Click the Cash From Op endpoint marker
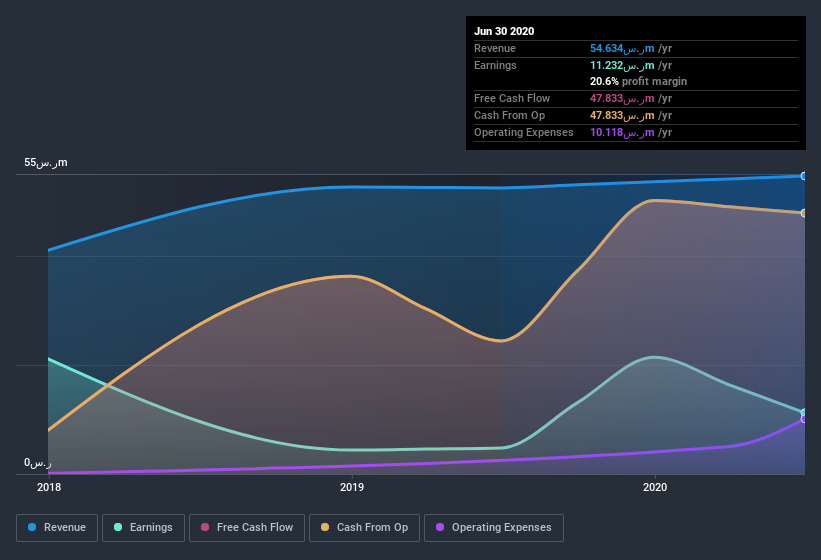This screenshot has height=560, width=821. point(804,213)
